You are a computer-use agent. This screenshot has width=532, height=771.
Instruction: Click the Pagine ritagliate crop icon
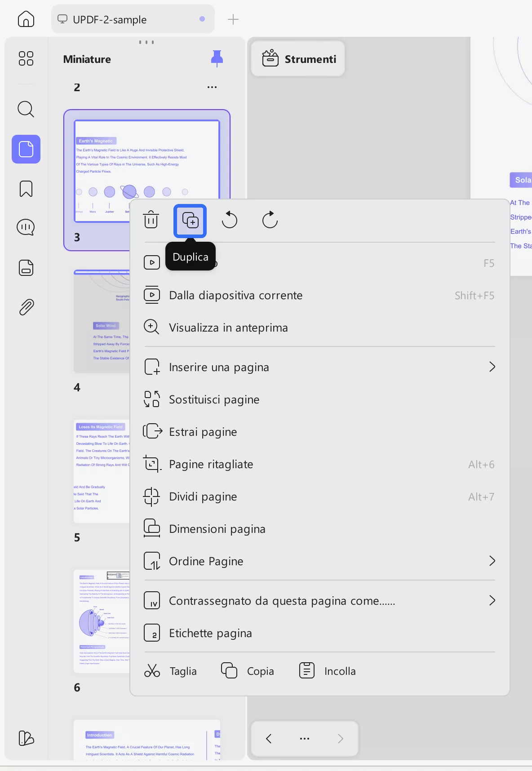coord(152,464)
